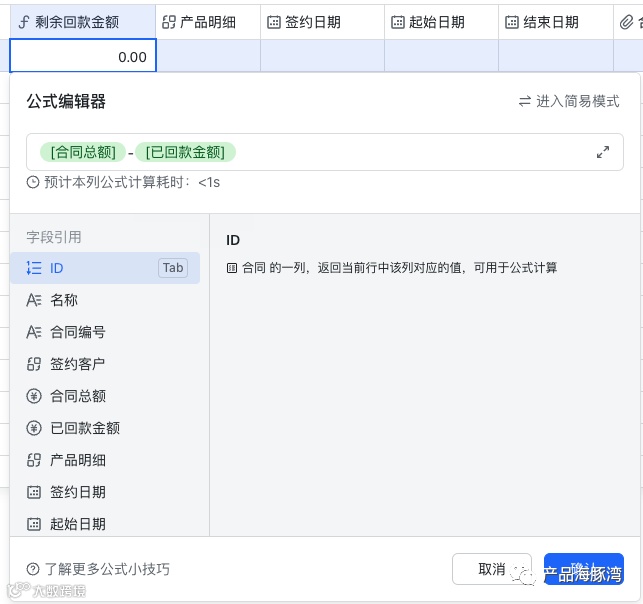Select the 合同总额 field in list

tap(105, 396)
